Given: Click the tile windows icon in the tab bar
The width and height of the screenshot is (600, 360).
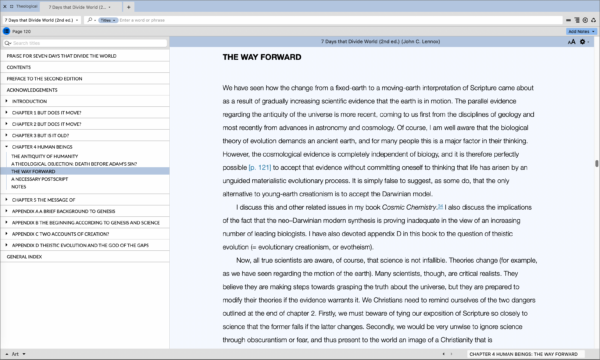Looking at the screenshot, I should pos(11,7).
